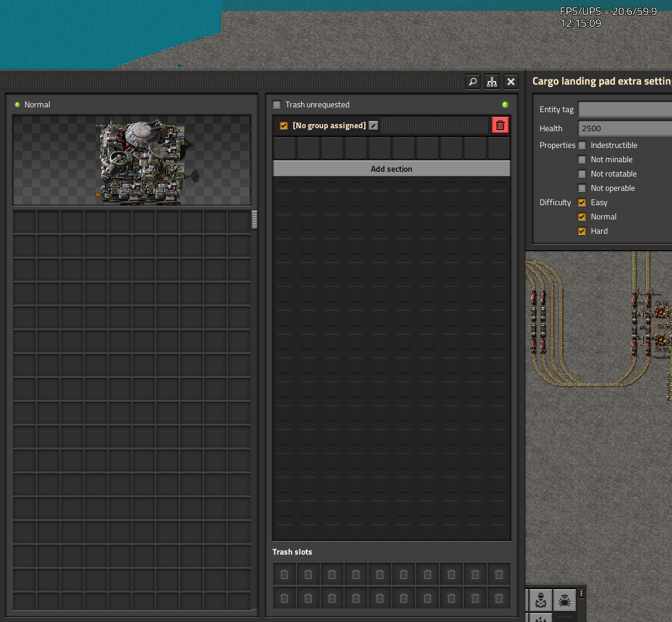The image size is (672, 622).
Task: Click the pencil edit icon beside group name
Action: [373, 125]
